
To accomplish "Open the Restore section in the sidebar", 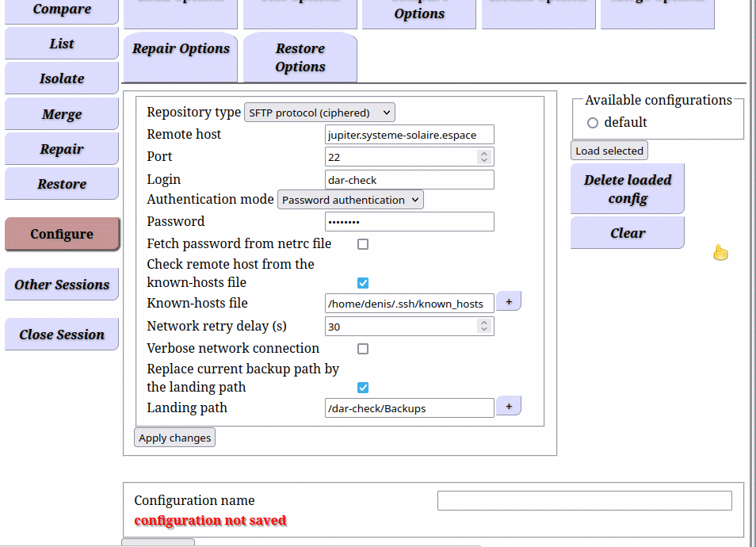I will 62,184.
